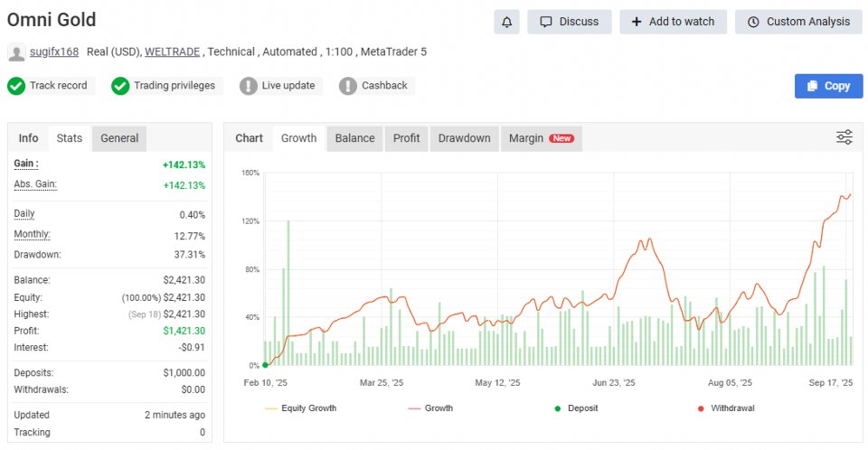Switch to the General tab
The width and height of the screenshot is (868, 450).
pyautogui.click(x=119, y=138)
